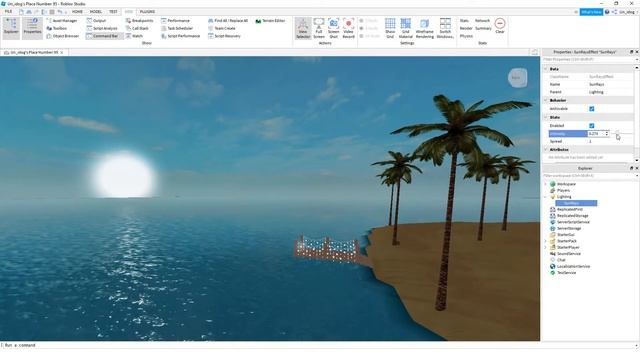Collapse the Attributes property section
Viewport: 640px width, 360px height.
pyautogui.click(x=546, y=150)
